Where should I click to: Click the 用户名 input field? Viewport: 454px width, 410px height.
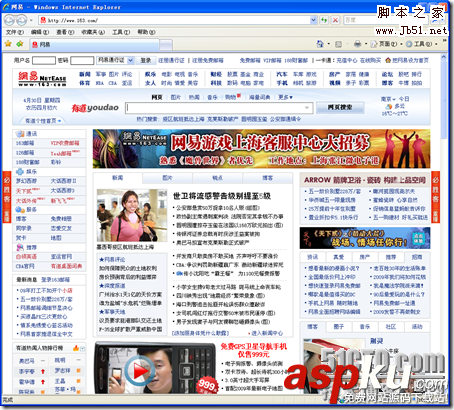pos(44,60)
